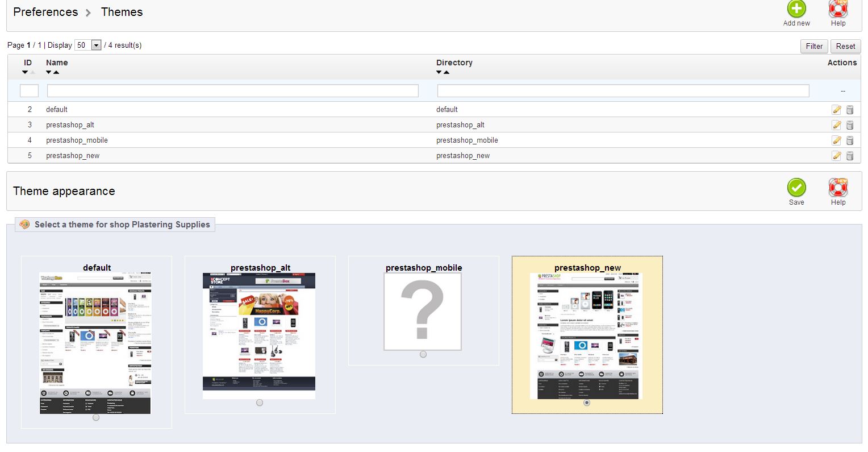This screenshot has width=868, height=452.
Task: Click 'prestashop_mobile' in the Name column
Action: click(x=77, y=140)
